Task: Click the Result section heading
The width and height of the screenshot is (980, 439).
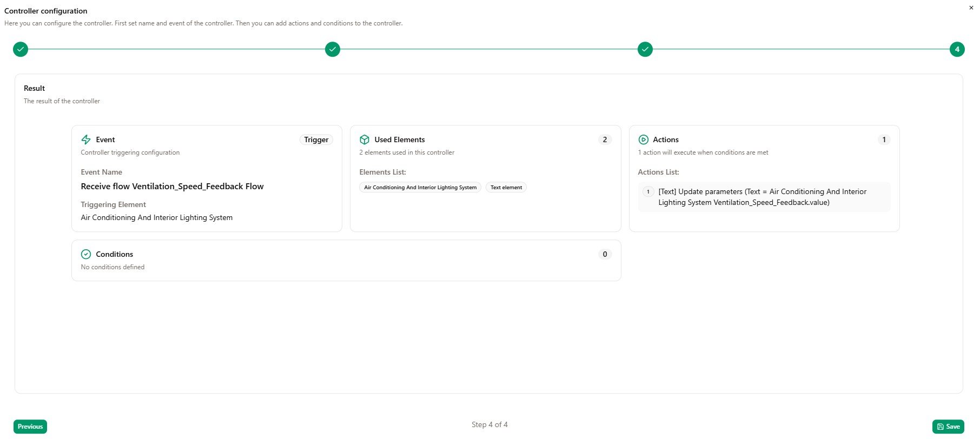Action: point(35,88)
